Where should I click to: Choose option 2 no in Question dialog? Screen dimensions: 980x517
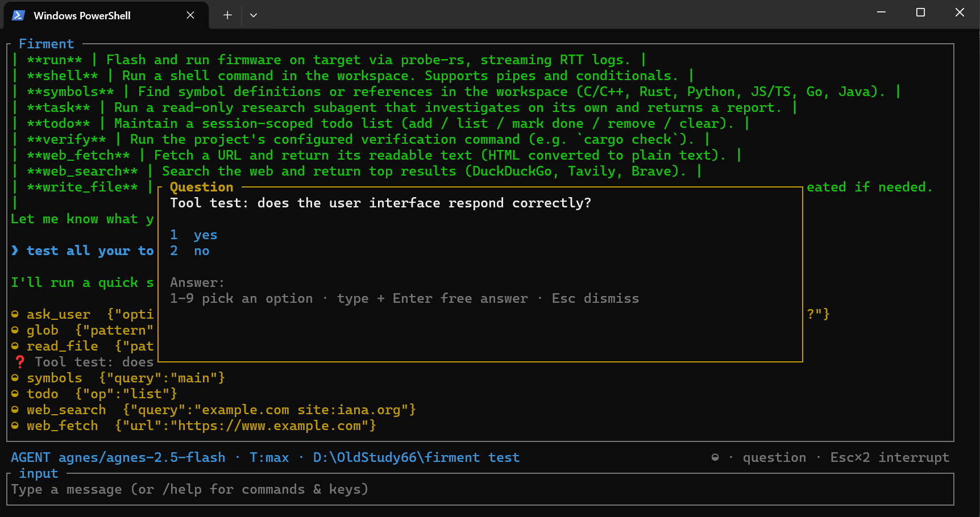tap(190, 251)
